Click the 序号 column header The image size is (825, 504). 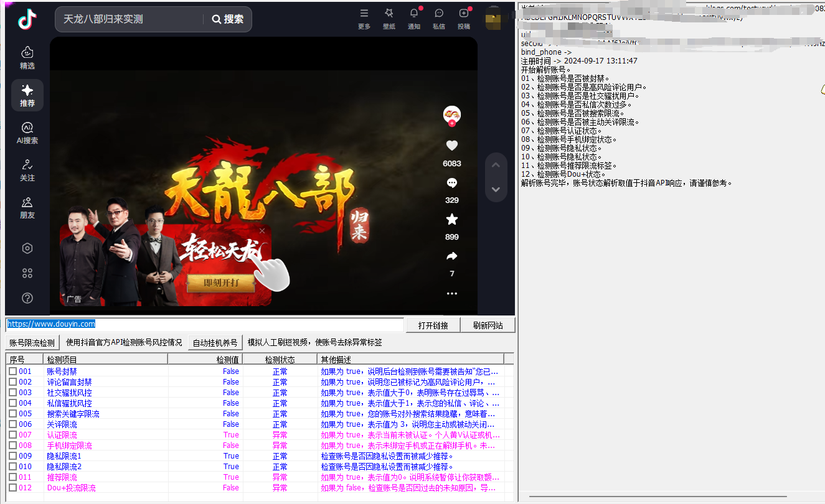[24, 359]
